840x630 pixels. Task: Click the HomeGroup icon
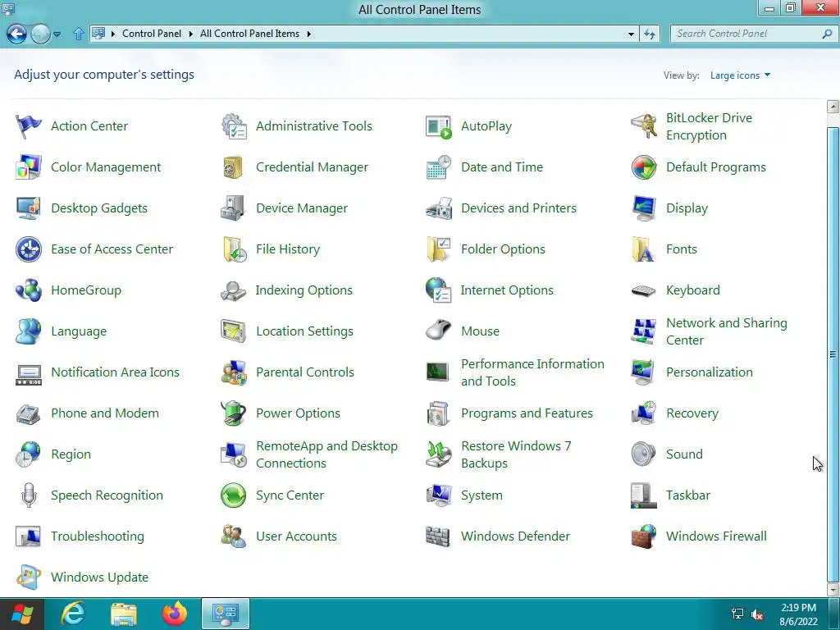(29, 290)
